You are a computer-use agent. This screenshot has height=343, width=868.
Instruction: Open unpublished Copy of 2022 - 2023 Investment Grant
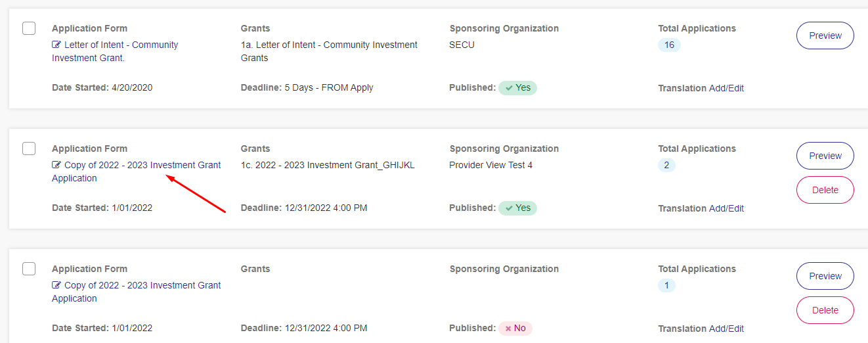pyautogui.click(x=137, y=292)
